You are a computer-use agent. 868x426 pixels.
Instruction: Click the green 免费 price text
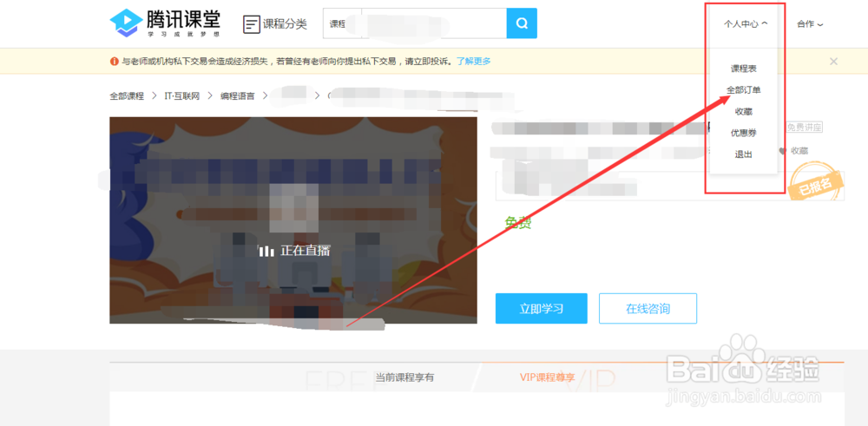[x=518, y=222]
